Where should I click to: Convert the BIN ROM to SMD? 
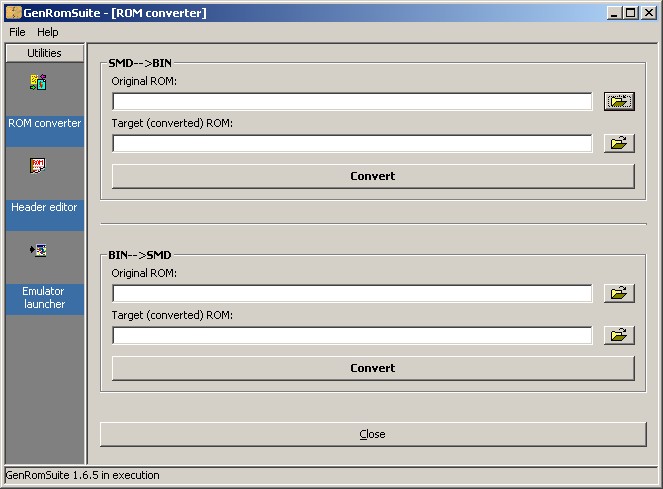click(373, 368)
